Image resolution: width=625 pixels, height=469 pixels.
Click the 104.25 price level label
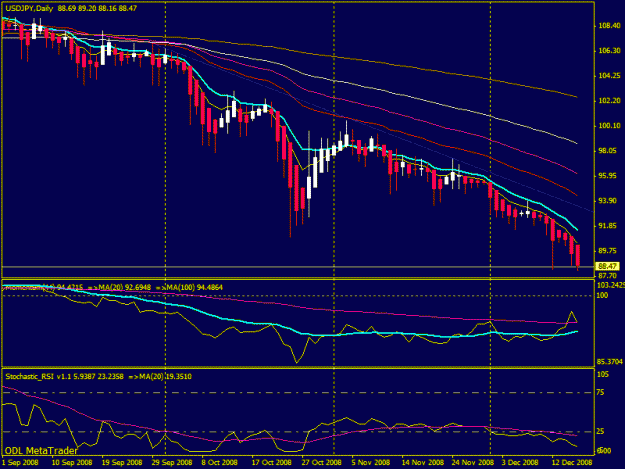pos(609,76)
